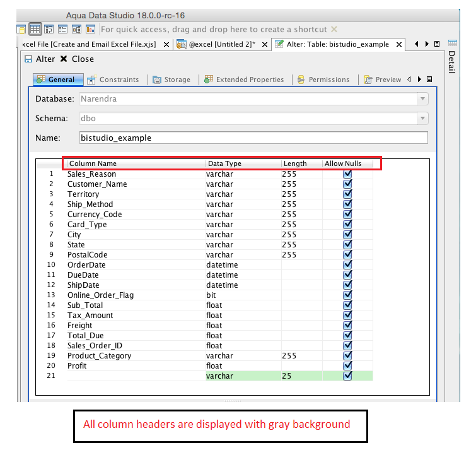Show the property tabs list menu
The height and width of the screenshot is (455, 476).
pyautogui.click(x=429, y=80)
